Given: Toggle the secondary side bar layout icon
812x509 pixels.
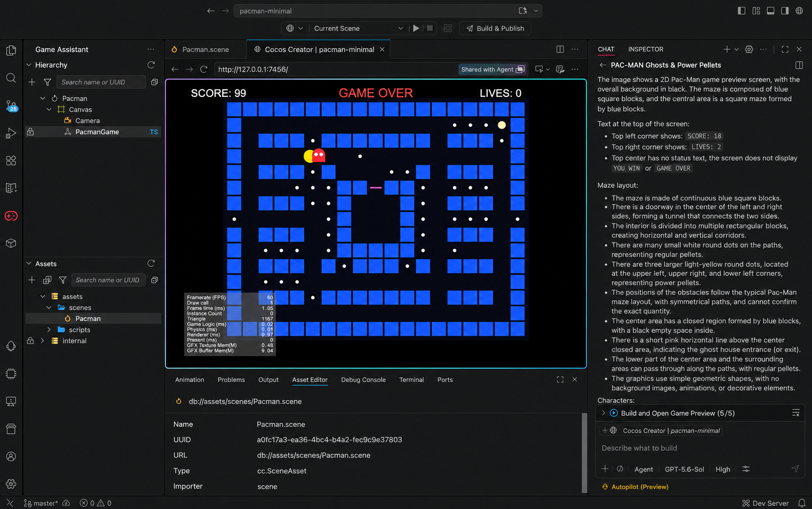Looking at the screenshot, I should pyautogui.click(x=785, y=11).
